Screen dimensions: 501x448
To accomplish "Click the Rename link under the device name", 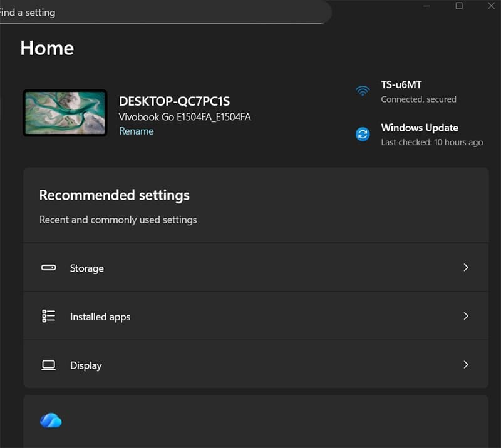I will coord(137,131).
